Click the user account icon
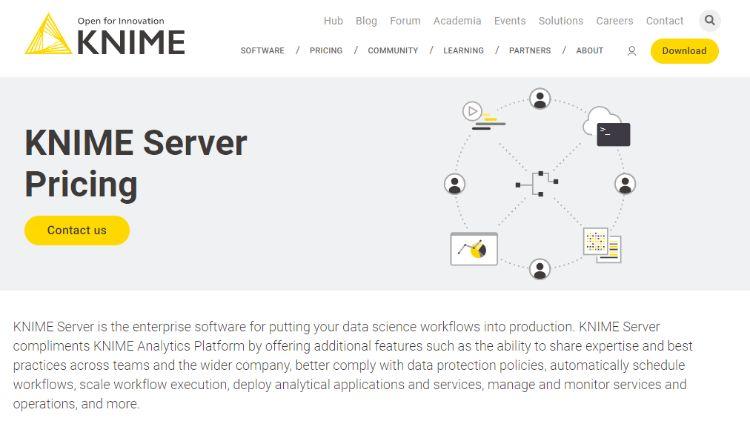Image resolution: width=750 pixels, height=421 pixels. (631, 51)
